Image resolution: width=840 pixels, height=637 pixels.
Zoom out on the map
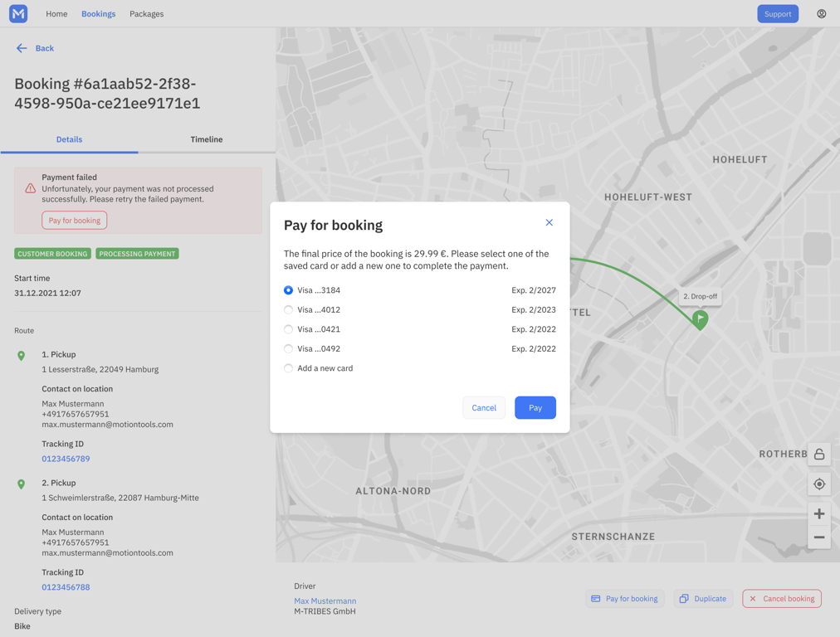point(819,537)
